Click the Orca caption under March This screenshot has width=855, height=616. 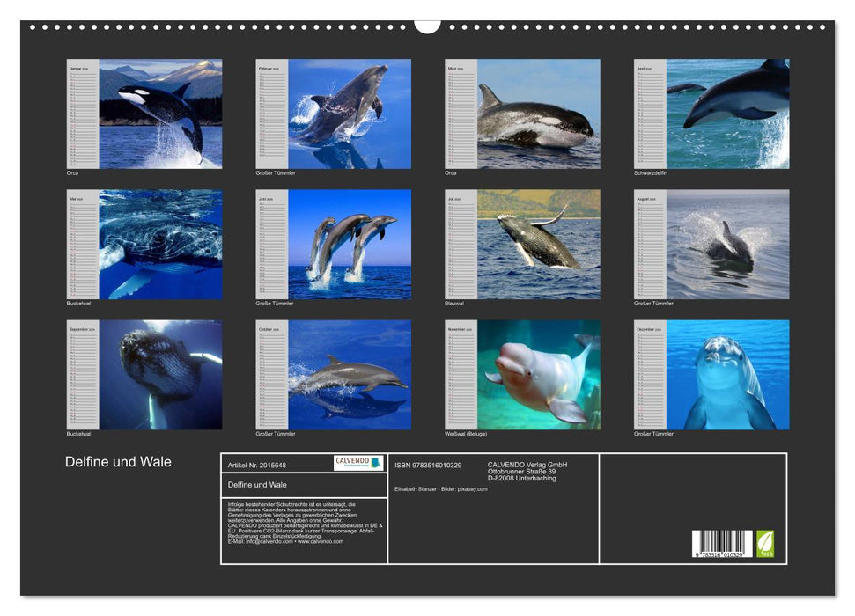452,174
